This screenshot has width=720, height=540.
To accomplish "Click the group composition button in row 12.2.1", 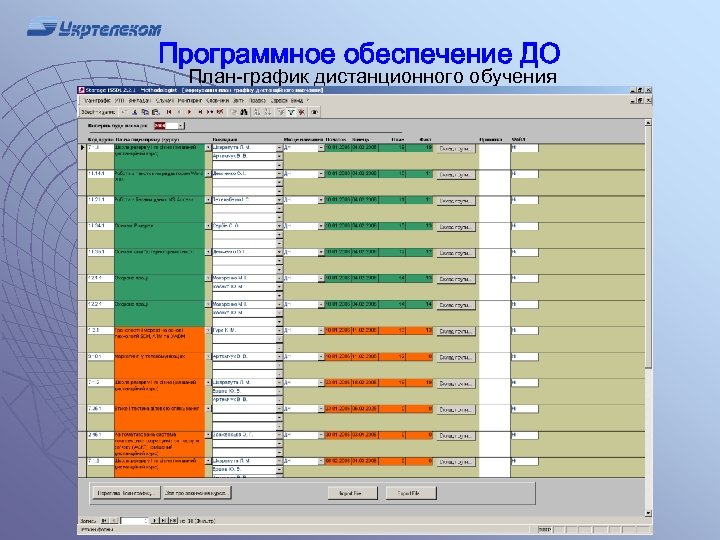I will click(456, 305).
